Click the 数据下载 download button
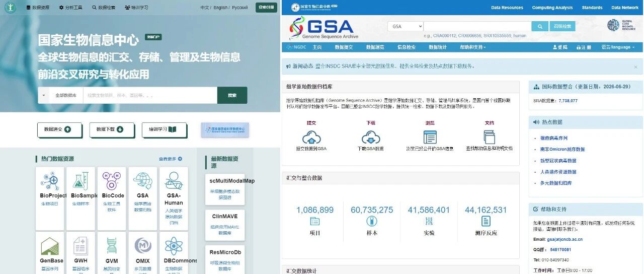The height and width of the screenshot is (274, 644). click(112, 129)
